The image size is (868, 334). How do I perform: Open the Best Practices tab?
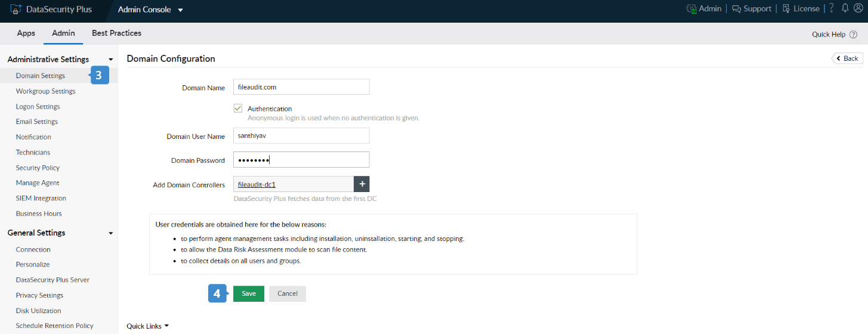116,33
